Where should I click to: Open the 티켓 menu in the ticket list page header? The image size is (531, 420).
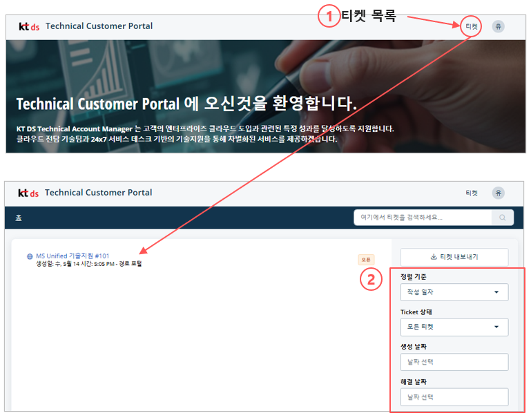(x=471, y=193)
